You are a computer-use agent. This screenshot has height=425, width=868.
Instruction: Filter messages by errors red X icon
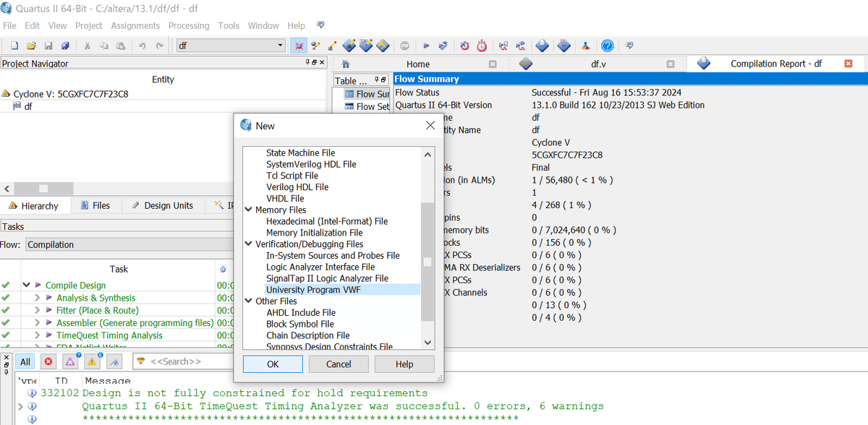tap(48, 361)
